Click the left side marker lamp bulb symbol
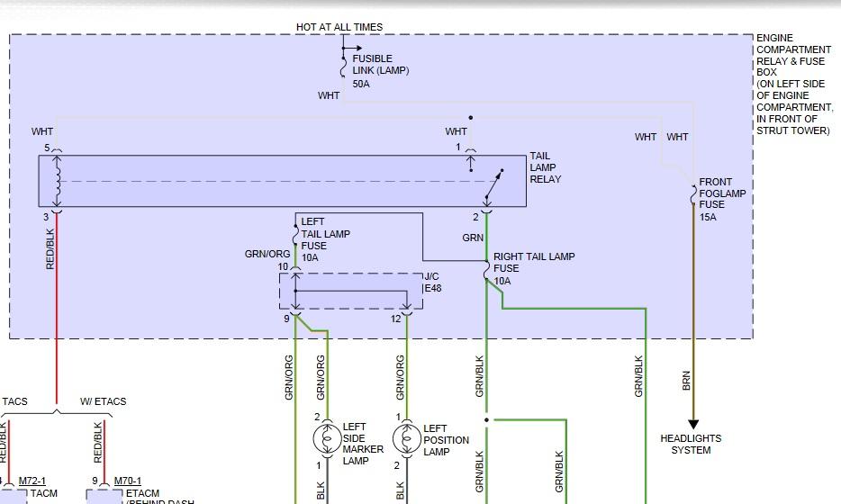Image resolution: width=841 pixels, height=504 pixels. click(327, 439)
